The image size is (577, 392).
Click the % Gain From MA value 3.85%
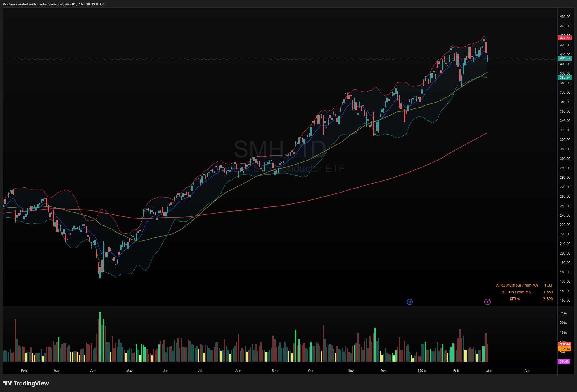pyautogui.click(x=548, y=292)
